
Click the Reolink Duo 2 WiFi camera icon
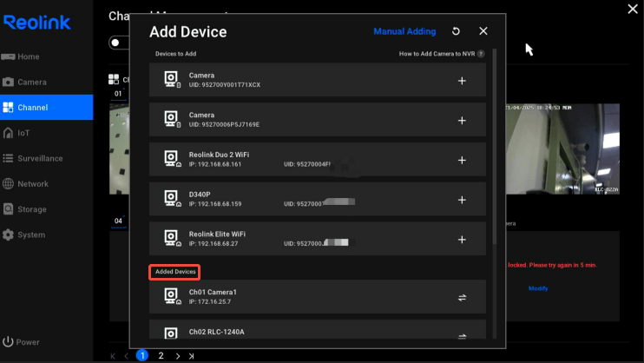tap(172, 159)
